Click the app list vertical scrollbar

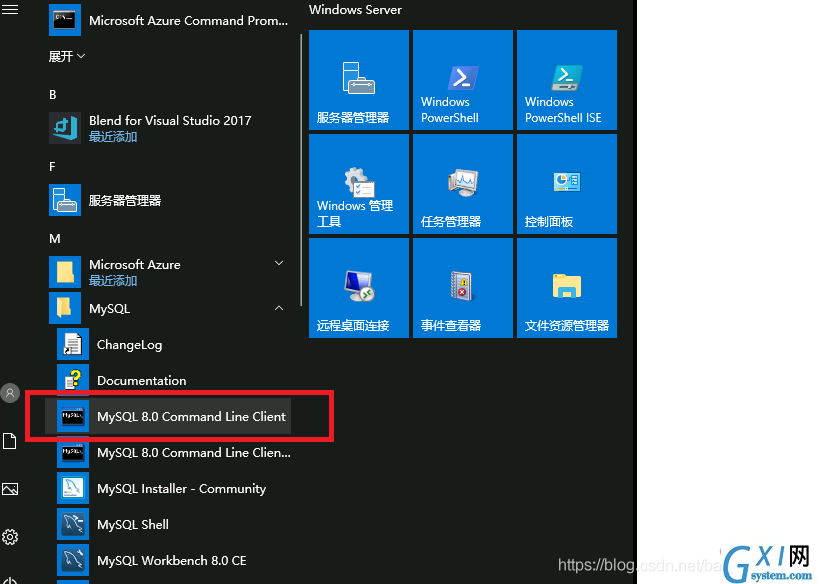tap(301, 170)
